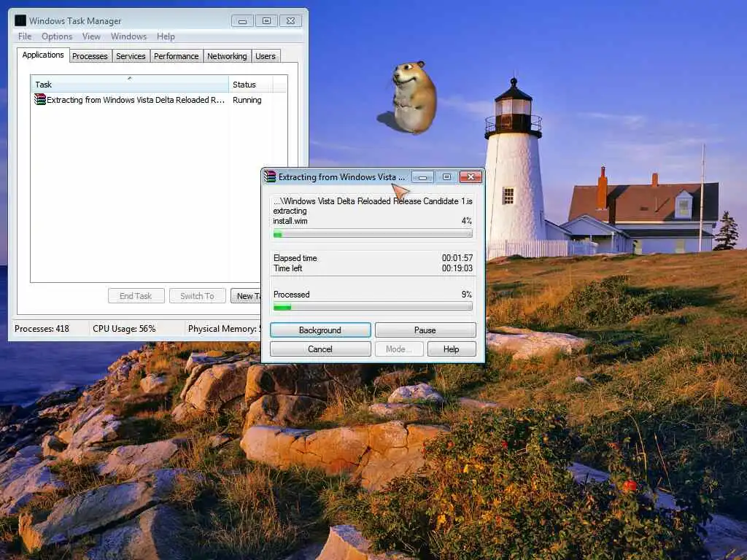Switch to the Networking tab
Viewport: 747px width, 560px height.
(x=227, y=56)
